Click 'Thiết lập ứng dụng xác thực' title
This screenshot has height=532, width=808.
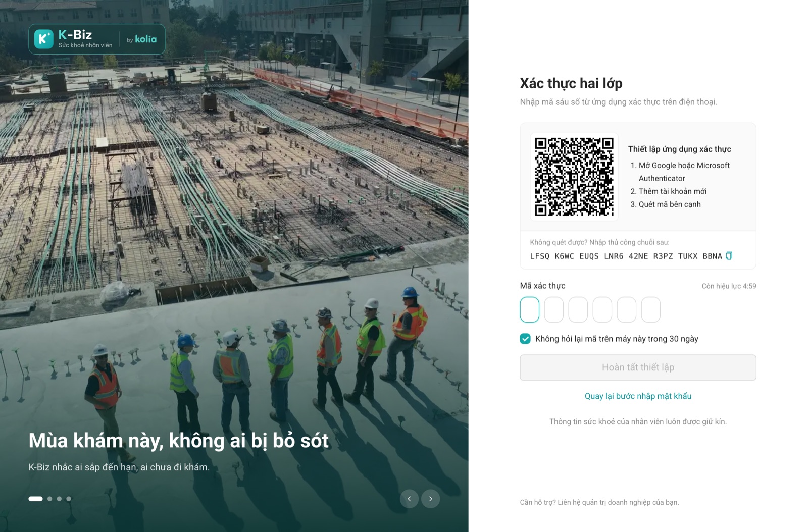click(679, 149)
